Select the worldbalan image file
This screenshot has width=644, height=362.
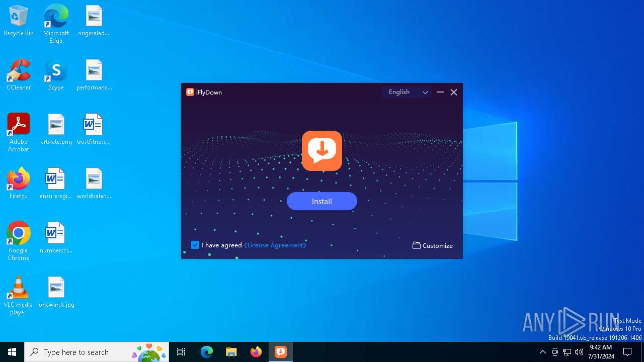(94, 184)
